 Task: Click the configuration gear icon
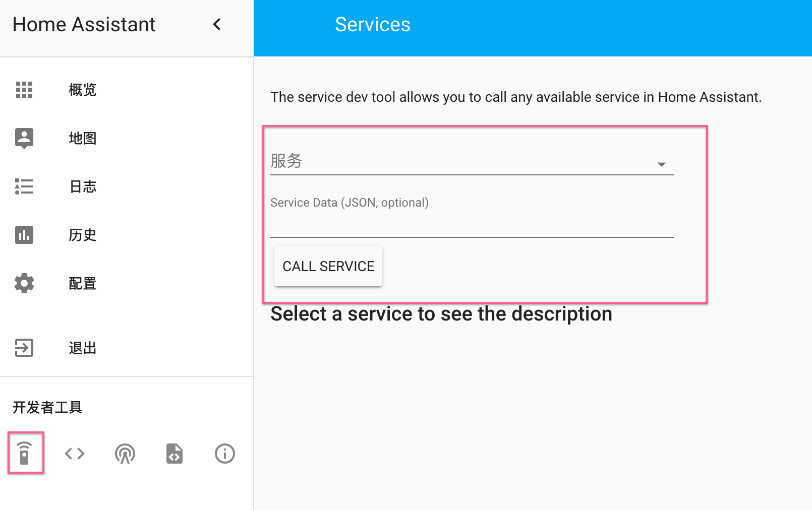coord(24,283)
